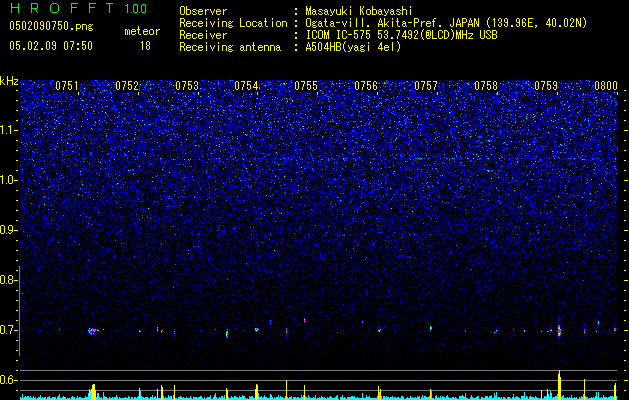This screenshot has width=629, height=400.
Task: Click the 1.1 frequency axis label
Action: click(9, 130)
